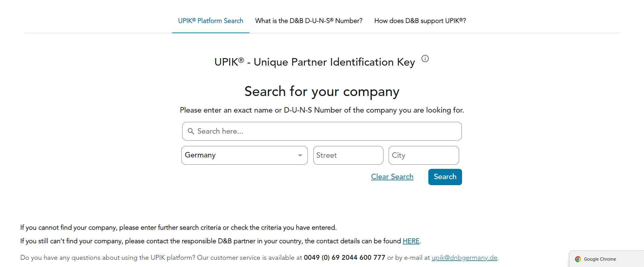This screenshot has width=644, height=267.
Task: Click the Google Chrome notification label
Action: coord(600,259)
